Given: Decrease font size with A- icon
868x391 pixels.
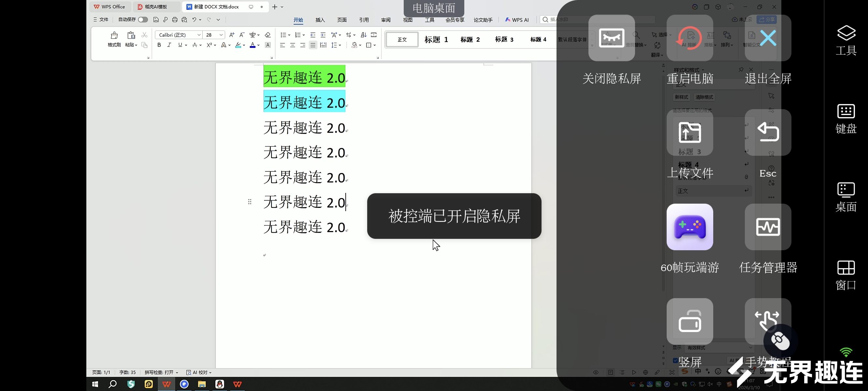Looking at the screenshot, I should pyautogui.click(x=241, y=35).
